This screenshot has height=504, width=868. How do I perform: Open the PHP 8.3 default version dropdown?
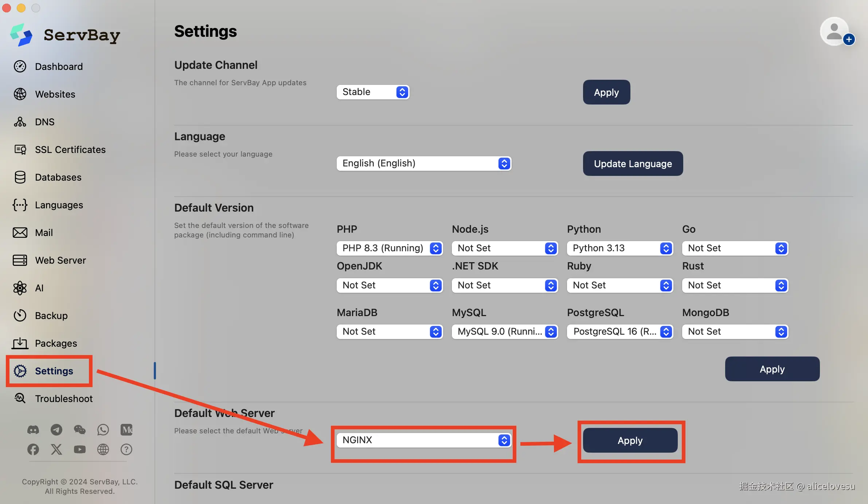(390, 248)
